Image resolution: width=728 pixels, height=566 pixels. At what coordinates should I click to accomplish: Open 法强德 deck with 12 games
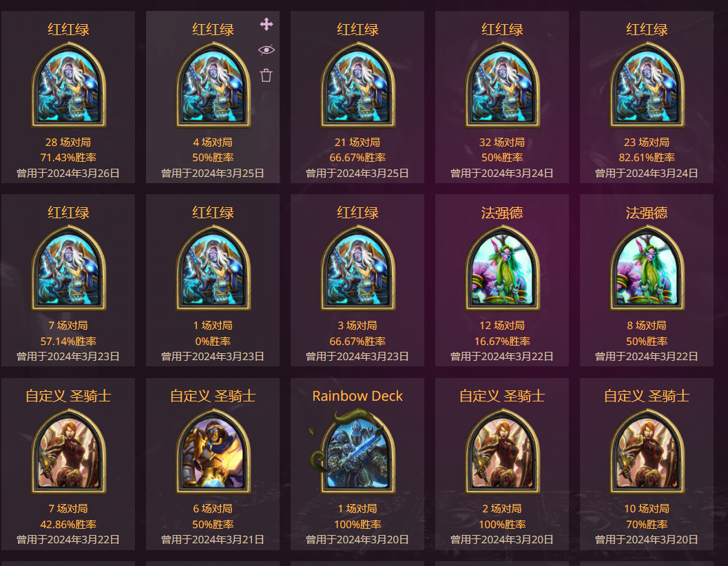[502, 280]
